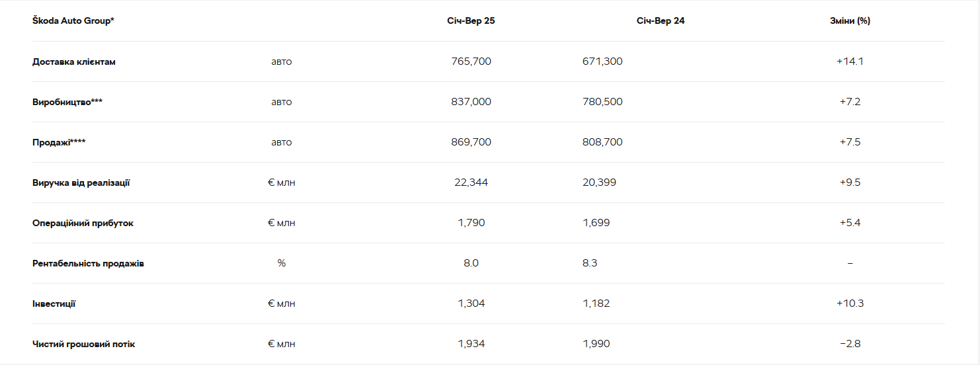Click the 765,700 deliveries value

[471, 61]
